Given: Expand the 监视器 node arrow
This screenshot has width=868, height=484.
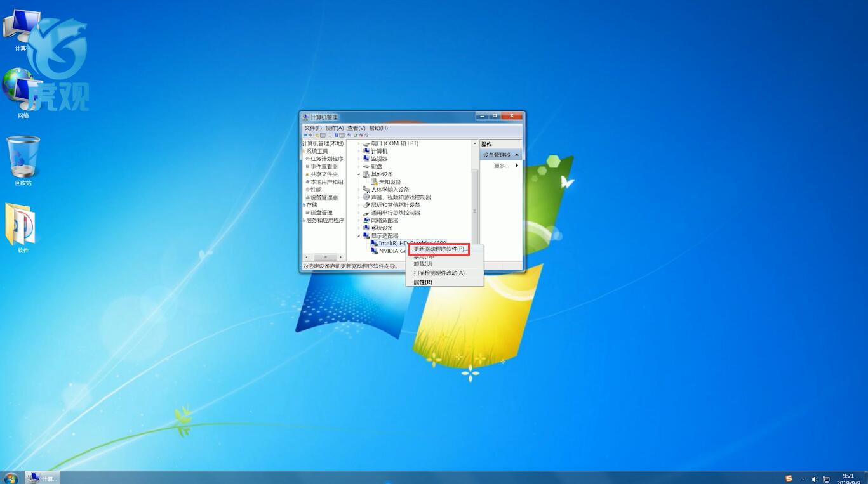Looking at the screenshot, I should tap(359, 159).
